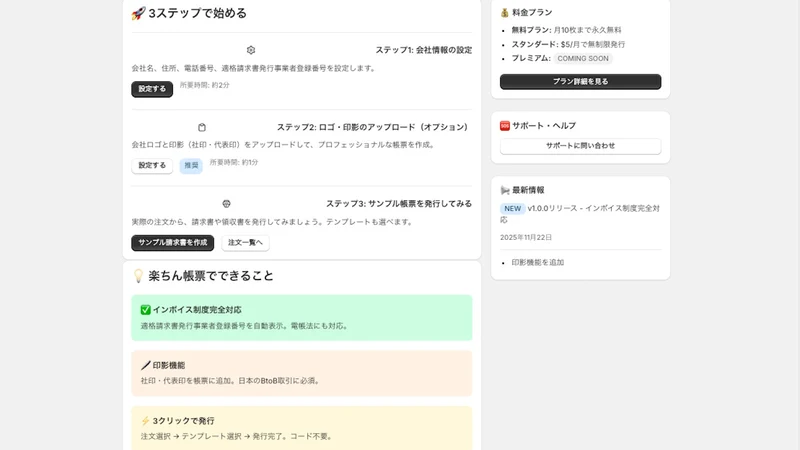This screenshot has width=800, height=450.
Task: Click the money bag icon by 料金プラン
Action: [505, 12]
